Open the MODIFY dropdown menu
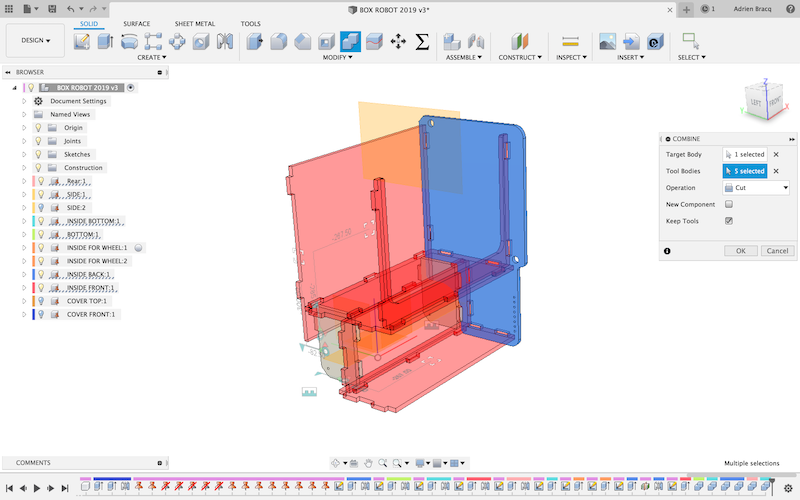 click(x=337, y=58)
